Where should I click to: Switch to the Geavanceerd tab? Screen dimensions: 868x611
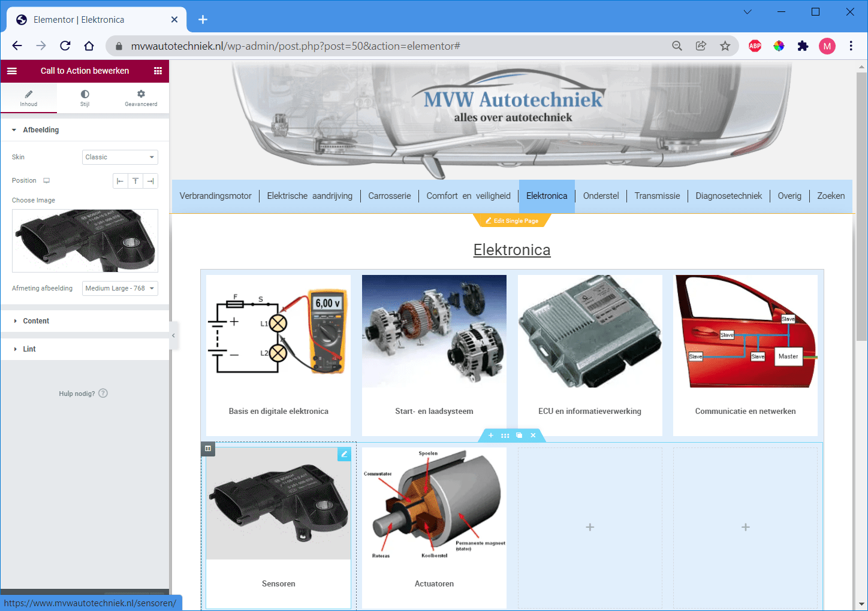tap(141, 98)
